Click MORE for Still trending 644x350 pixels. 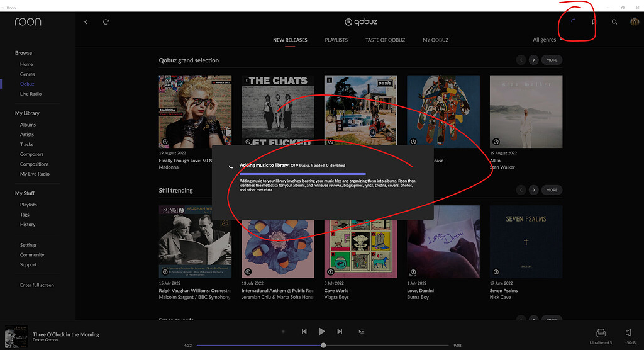552,190
